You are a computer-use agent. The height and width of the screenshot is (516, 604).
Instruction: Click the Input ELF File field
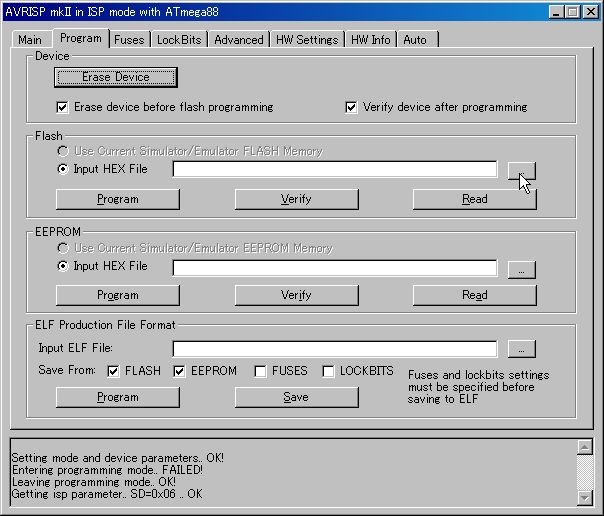click(x=335, y=349)
